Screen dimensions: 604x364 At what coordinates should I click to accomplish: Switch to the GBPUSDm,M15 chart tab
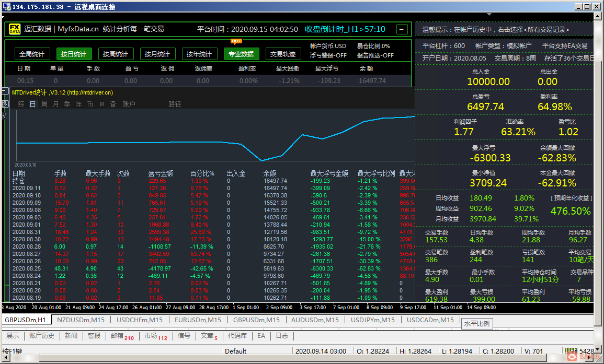[x=257, y=320]
